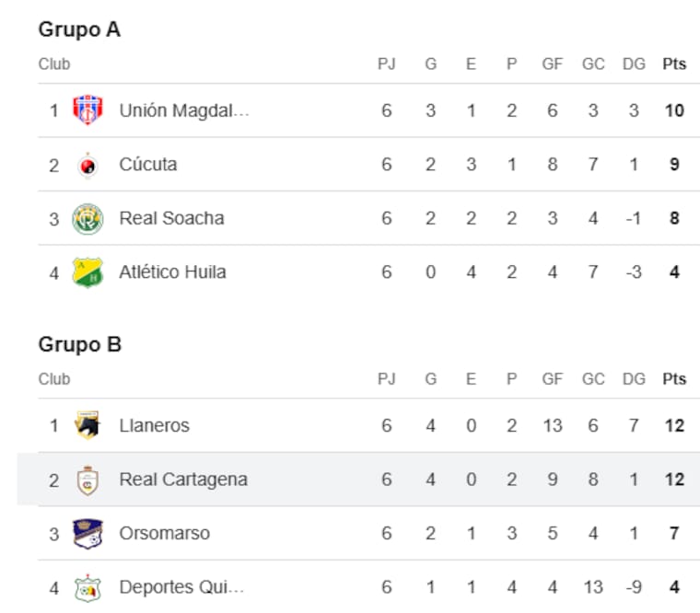The width and height of the screenshot is (700, 613).
Task: Open the Deportes Quindío team name
Action: pyautogui.click(x=181, y=587)
